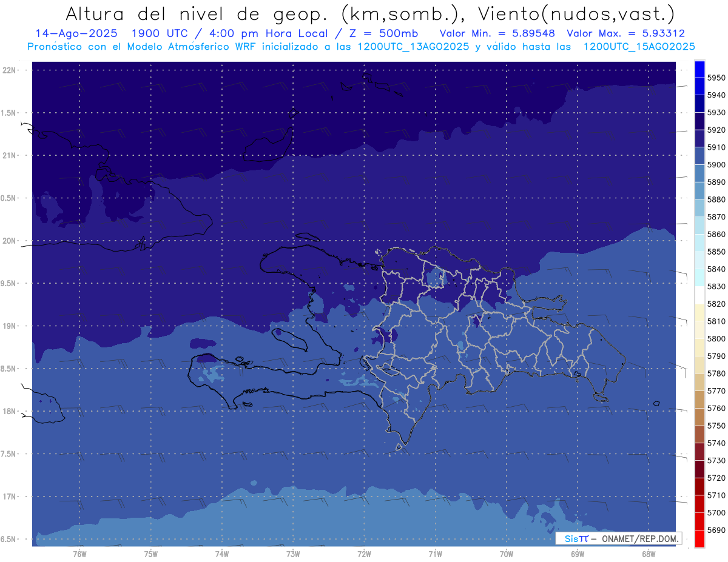Viewport: 728px width, 562px height.
Task: Click the 69W longitude axis label
Action: [578, 554]
